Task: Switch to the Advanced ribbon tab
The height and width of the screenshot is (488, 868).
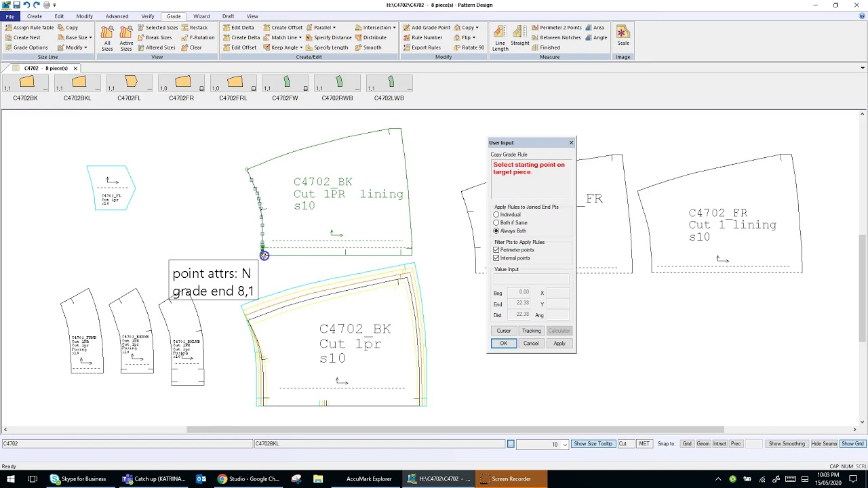Action: tap(117, 16)
